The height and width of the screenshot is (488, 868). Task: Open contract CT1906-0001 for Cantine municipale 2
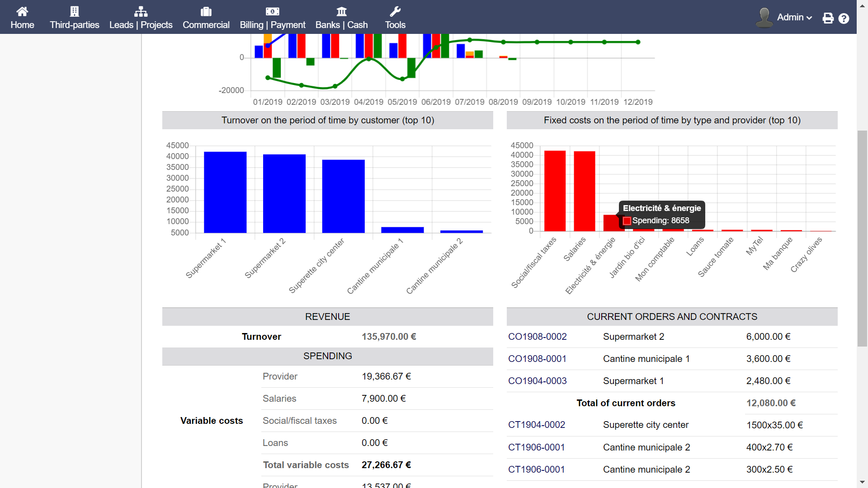(536, 447)
